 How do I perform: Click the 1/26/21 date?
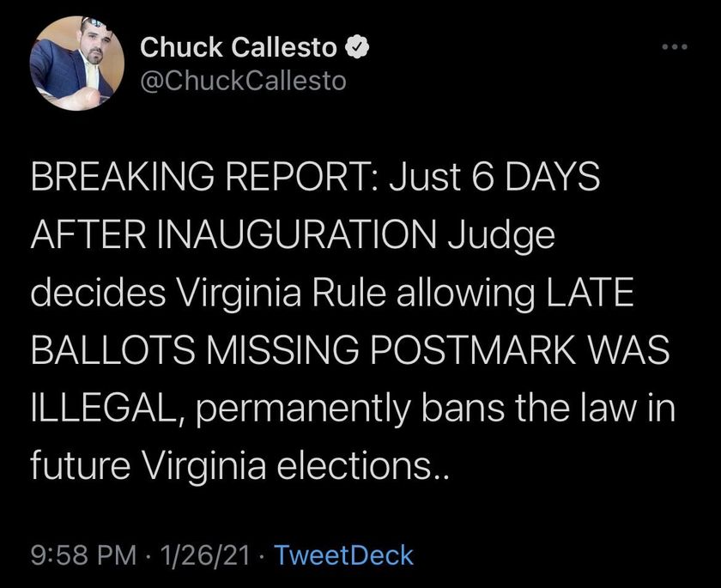click(204, 555)
